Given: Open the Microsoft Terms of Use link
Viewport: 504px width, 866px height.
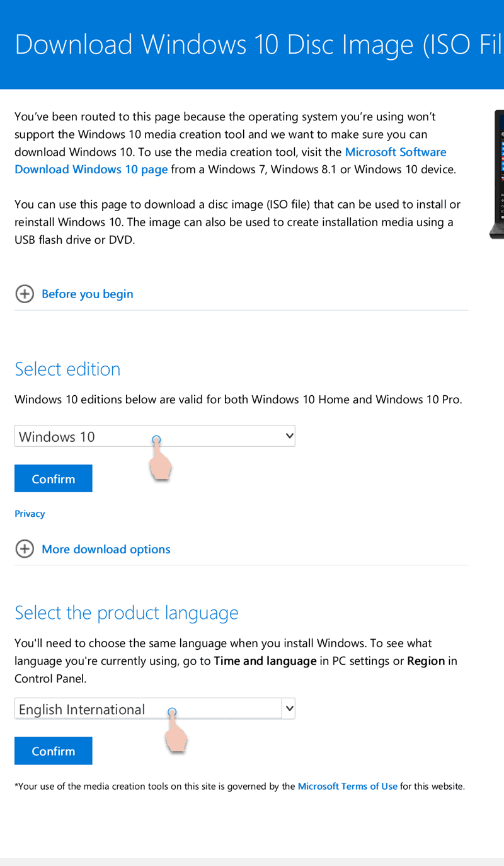Looking at the screenshot, I should click(348, 786).
